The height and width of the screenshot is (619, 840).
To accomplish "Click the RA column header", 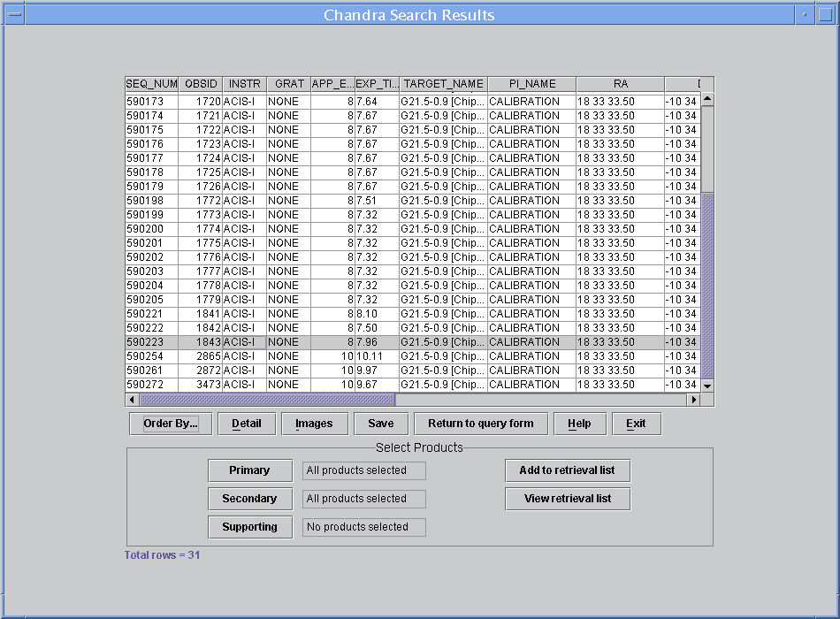I will tap(621, 84).
